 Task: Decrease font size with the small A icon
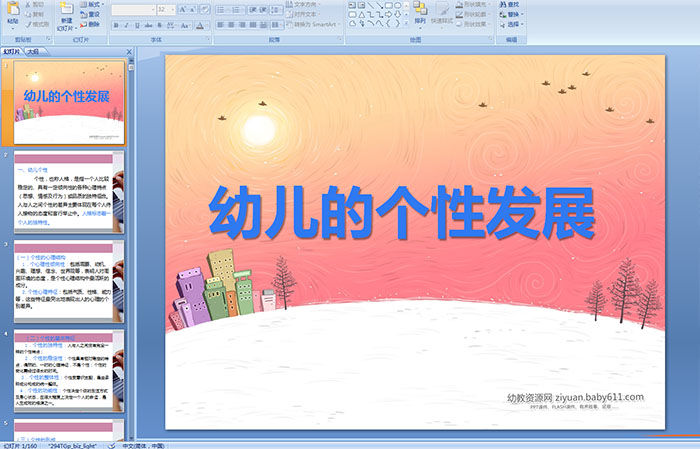pos(193,9)
